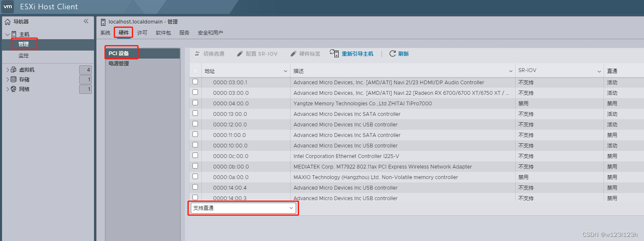Open the 地址 column header dropdown arrow
Screen dimensions: 644x241
click(286, 71)
